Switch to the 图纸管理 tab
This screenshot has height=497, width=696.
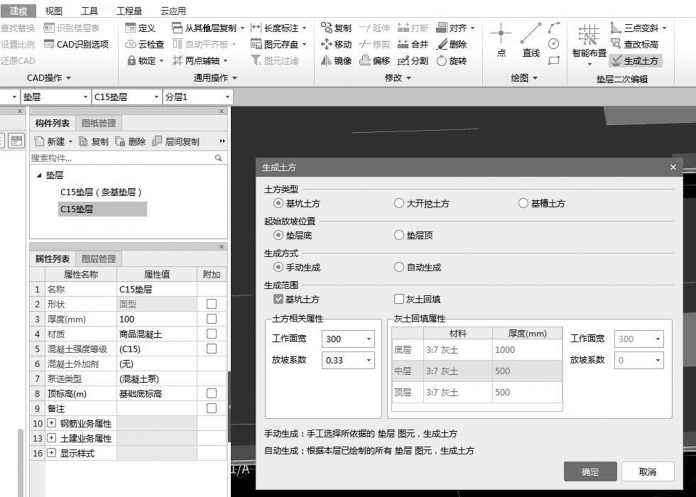point(98,123)
